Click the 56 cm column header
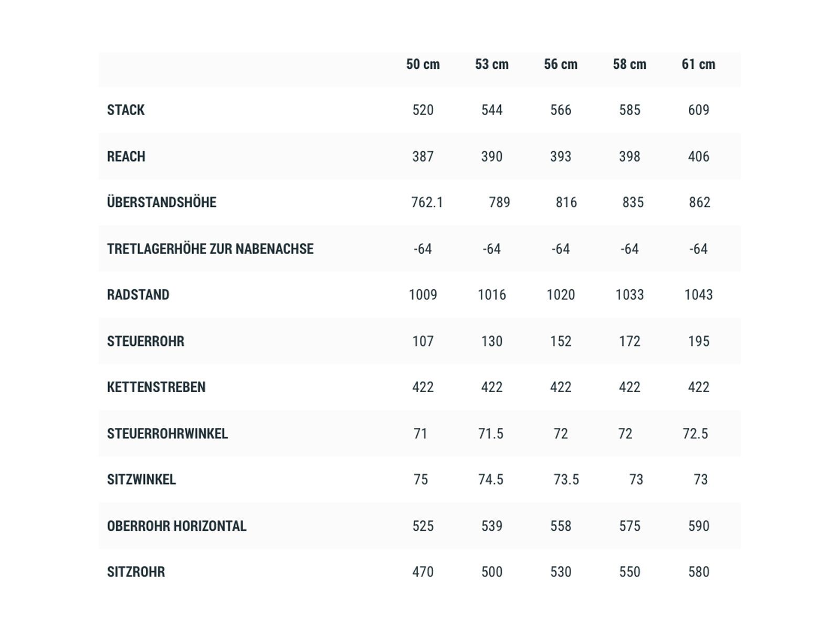Image resolution: width=840 pixels, height=630 pixels. click(560, 65)
